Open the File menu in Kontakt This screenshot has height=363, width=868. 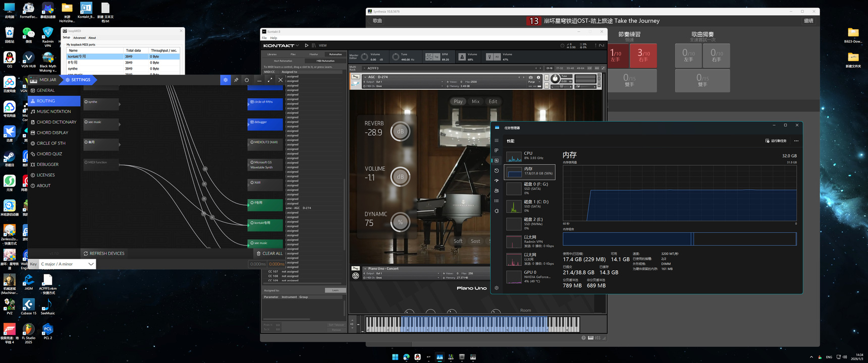click(x=264, y=38)
